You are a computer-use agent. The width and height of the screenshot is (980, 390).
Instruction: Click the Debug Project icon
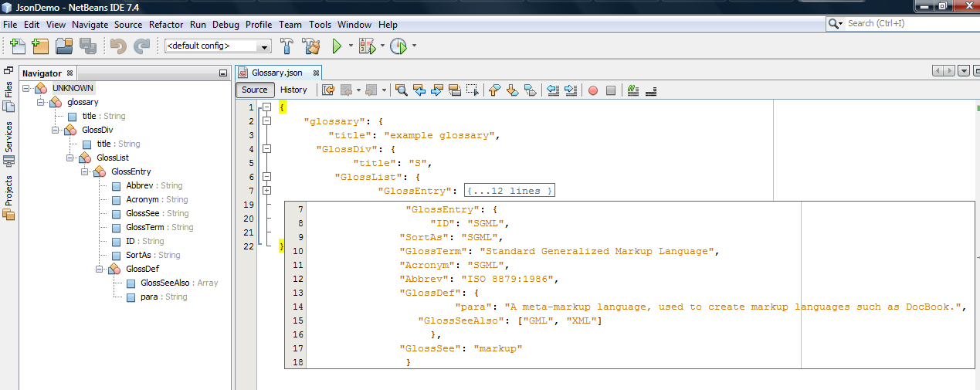coord(366,46)
